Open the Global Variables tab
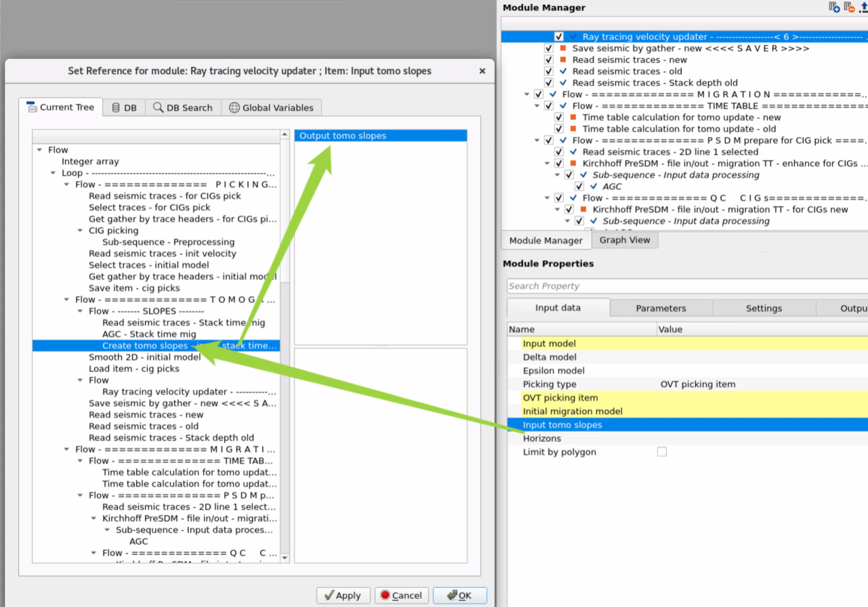Screen dimensions: 868x607 (271, 108)
